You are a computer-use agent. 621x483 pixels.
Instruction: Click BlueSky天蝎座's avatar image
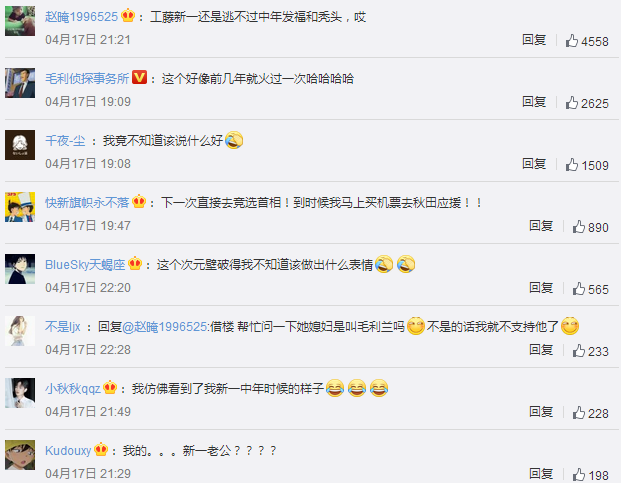pos(20,269)
